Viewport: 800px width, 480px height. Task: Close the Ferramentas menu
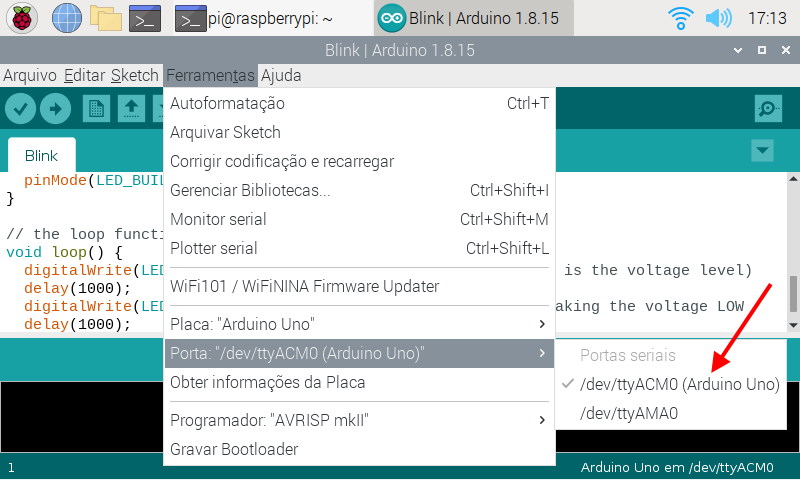(x=210, y=75)
